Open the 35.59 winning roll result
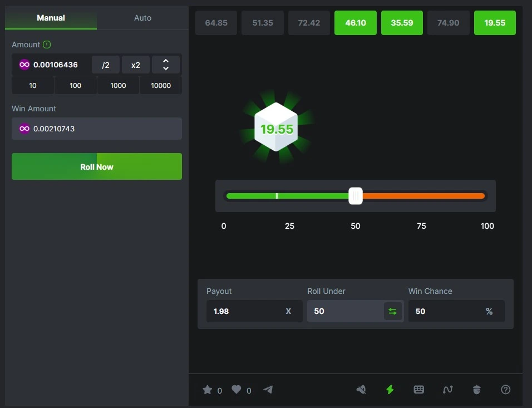Viewport: 532px width, 408px height. (x=402, y=23)
